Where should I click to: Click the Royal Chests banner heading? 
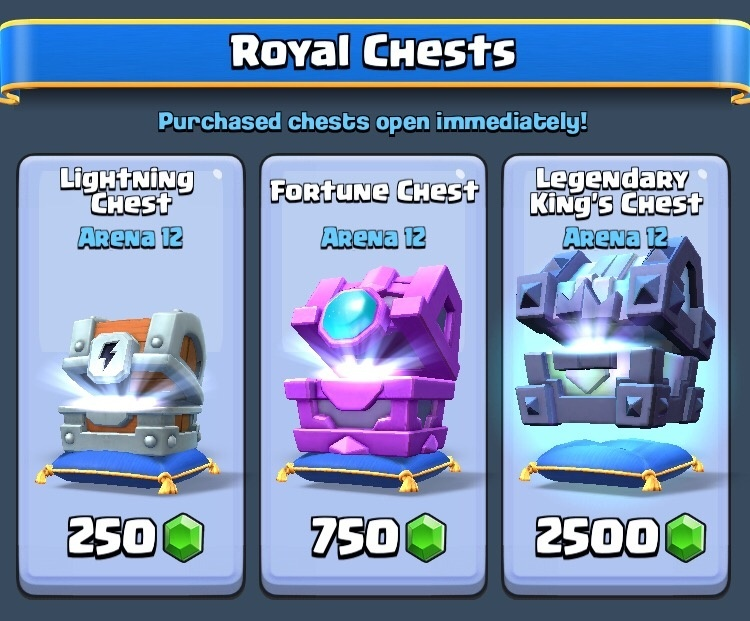click(x=373, y=51)
